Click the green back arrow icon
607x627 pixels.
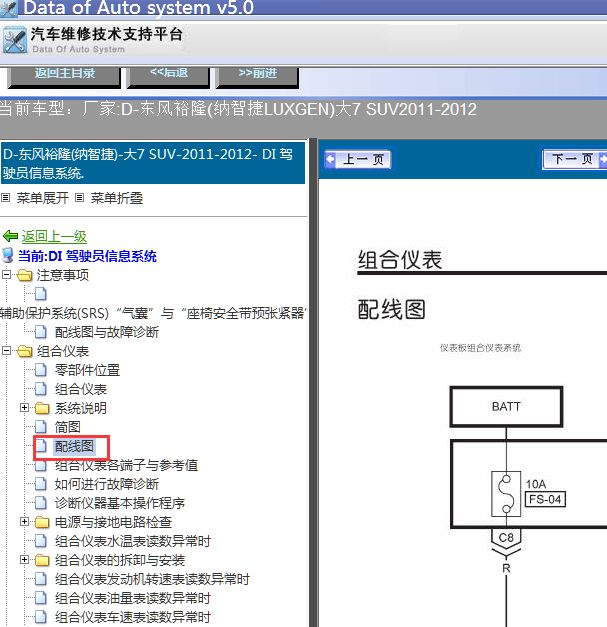10,236
